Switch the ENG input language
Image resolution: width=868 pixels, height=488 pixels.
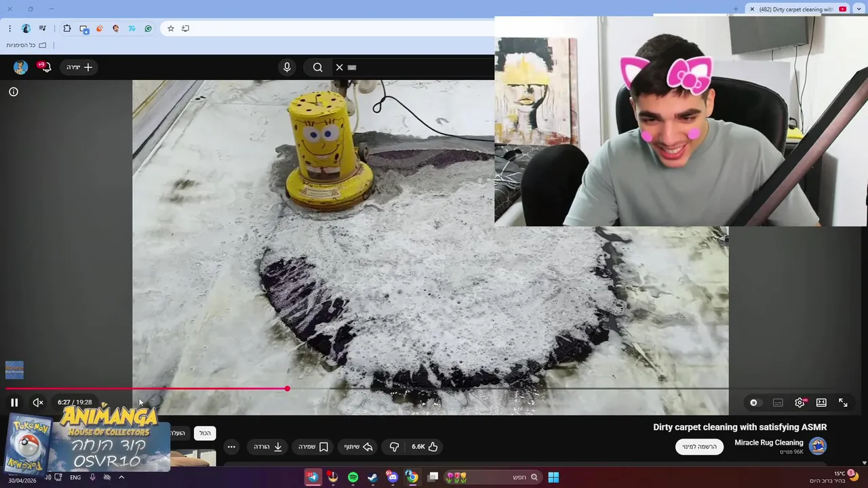pyautogui.click(x=75, y=477)
